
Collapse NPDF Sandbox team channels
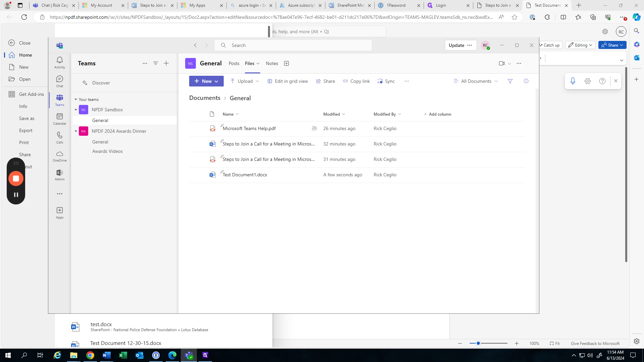(x=76, y=110)
